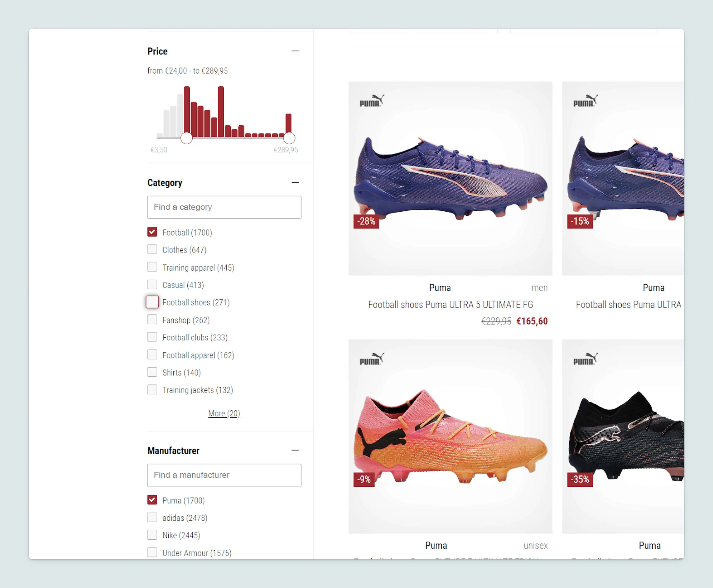This screenshot has width=713, height=588.
Task: Click the maximum price slider handle
Action: coord(289,138)
